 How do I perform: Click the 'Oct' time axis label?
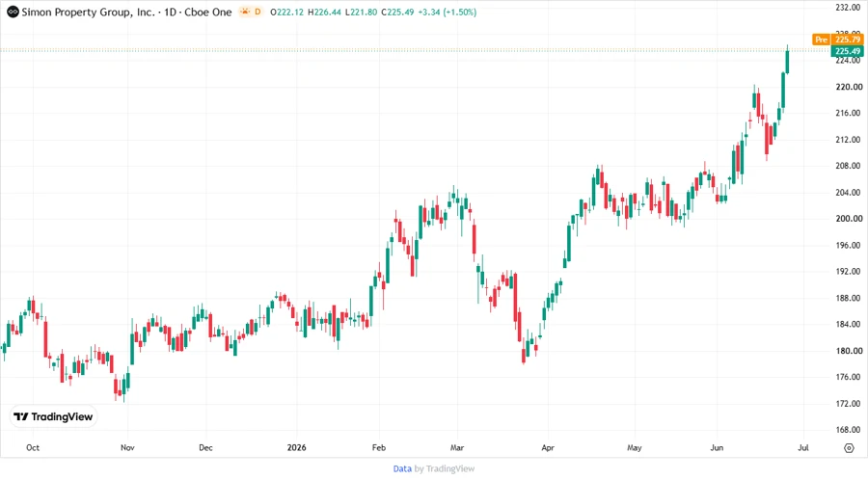click(x=33, y=447)
